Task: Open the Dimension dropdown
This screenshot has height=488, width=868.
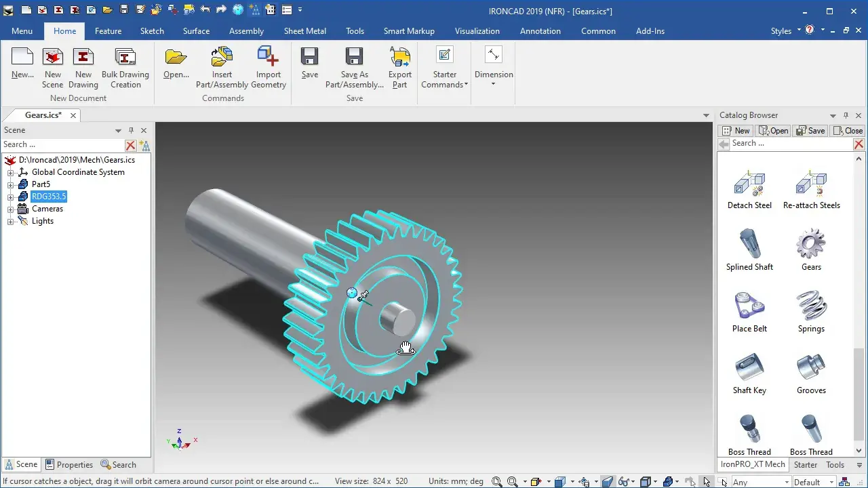Action: (494, 68)
